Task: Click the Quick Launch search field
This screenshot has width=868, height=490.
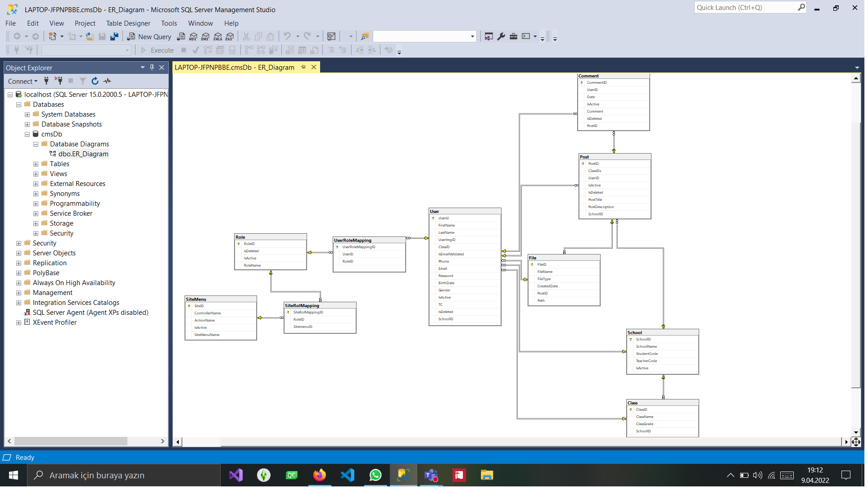Action: point(746,8)
